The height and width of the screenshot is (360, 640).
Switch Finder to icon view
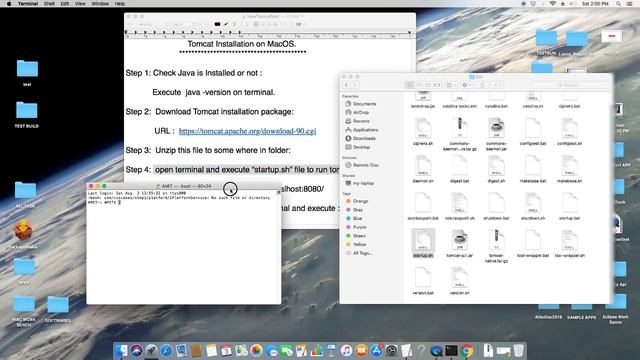(x=410, y=85)
